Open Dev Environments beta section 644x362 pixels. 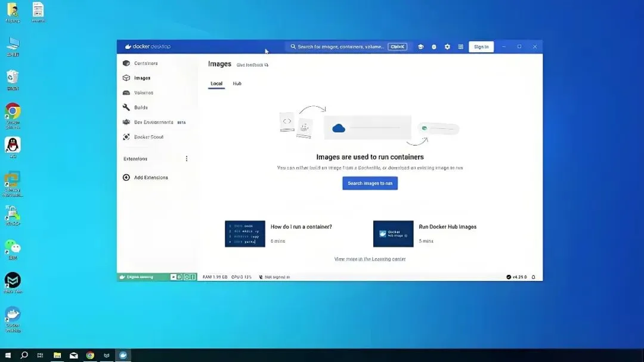(154, 122)
